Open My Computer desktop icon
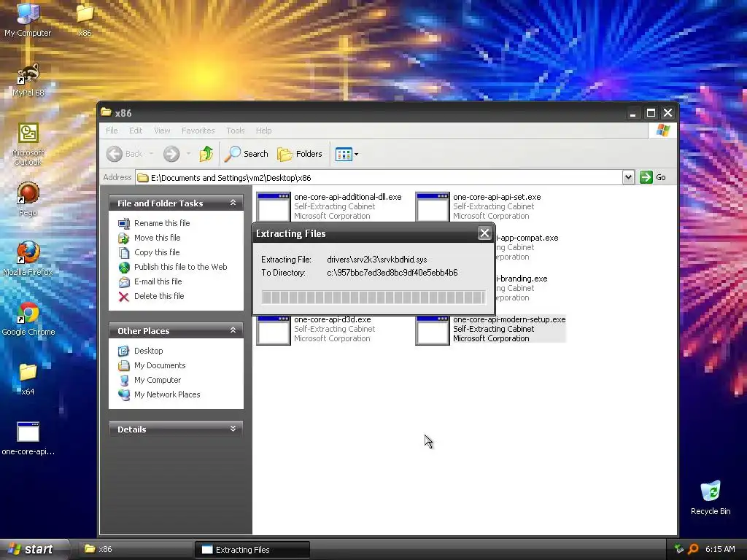This screenshot has width=747, height=560. 28,20
